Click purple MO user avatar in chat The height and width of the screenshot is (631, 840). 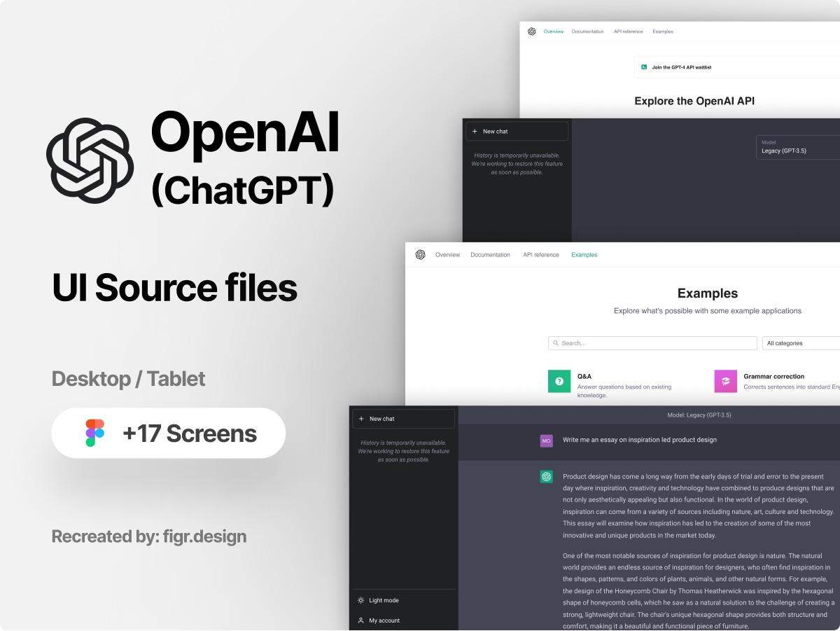click(547, 441)
